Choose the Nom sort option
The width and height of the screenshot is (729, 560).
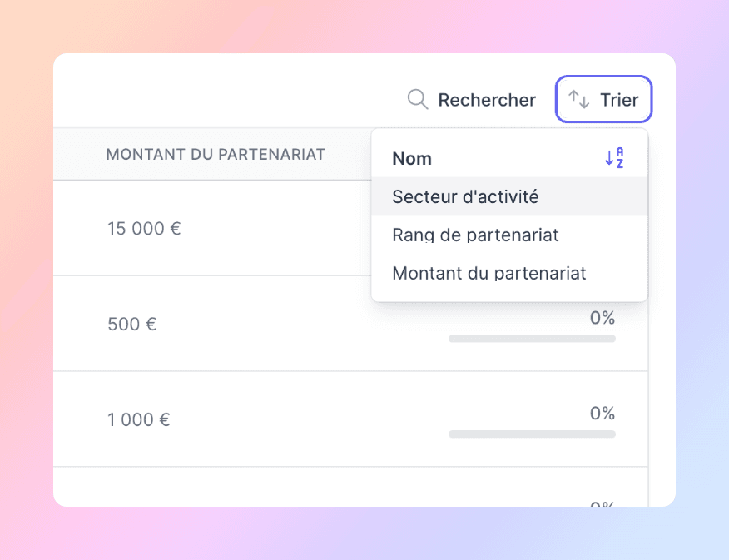509,158
